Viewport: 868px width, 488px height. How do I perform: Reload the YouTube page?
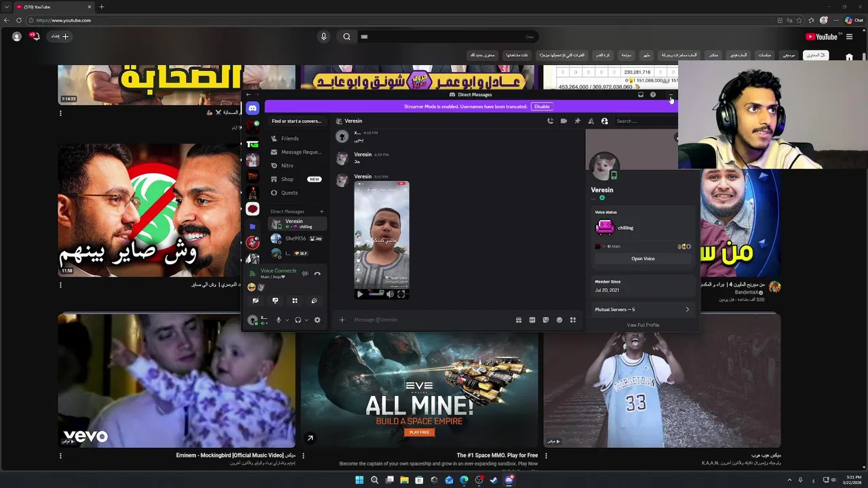pos(18,20)
